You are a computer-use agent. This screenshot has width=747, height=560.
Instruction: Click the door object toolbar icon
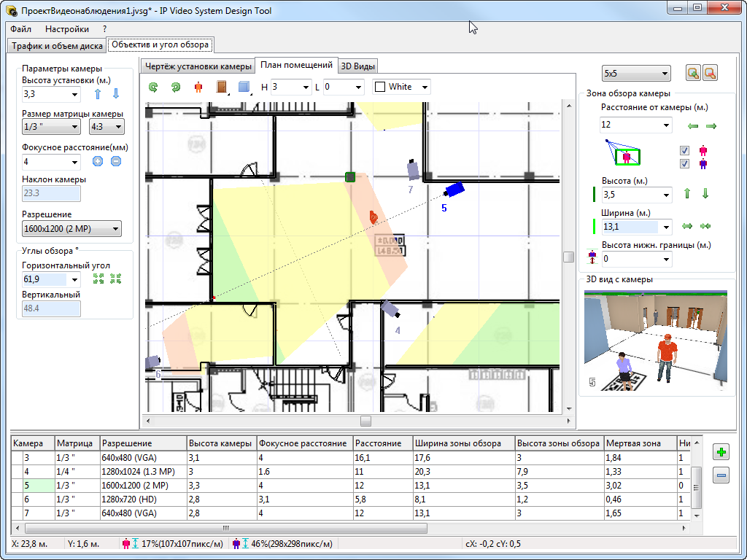pos(221,87)
